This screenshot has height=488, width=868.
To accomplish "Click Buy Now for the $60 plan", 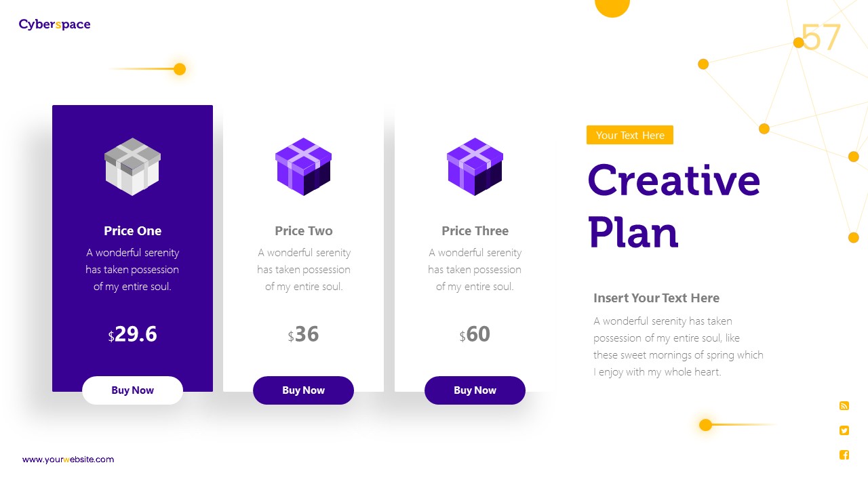I will click(475, 390).
